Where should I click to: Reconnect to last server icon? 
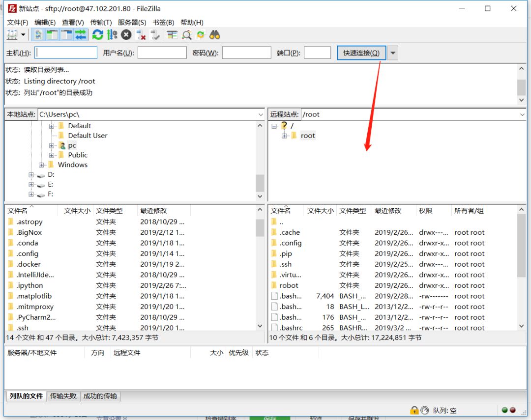click(x=155, y=34)
